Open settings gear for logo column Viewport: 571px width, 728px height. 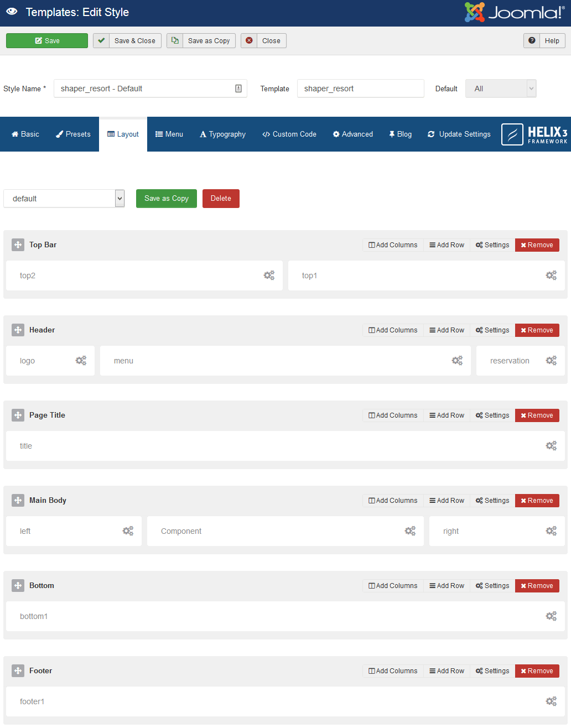[81, 361]
